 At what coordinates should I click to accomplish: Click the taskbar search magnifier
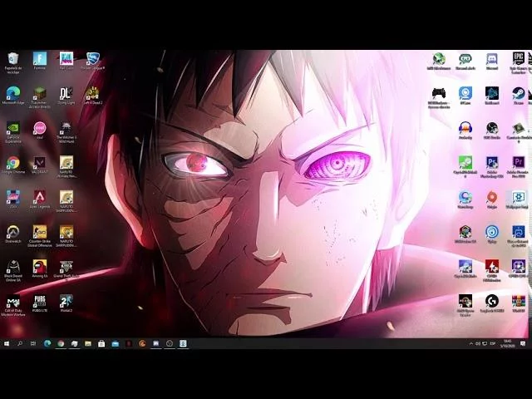point(20,343)
